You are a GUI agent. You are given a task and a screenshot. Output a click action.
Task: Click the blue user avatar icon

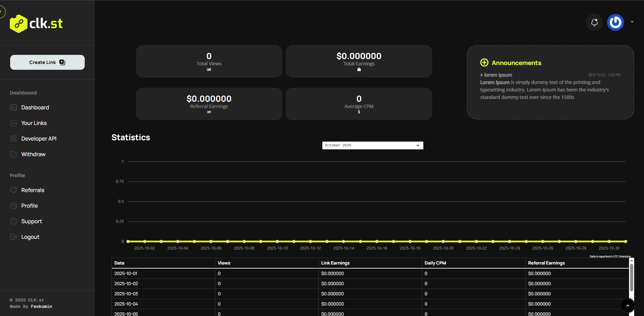coord(615,23)
